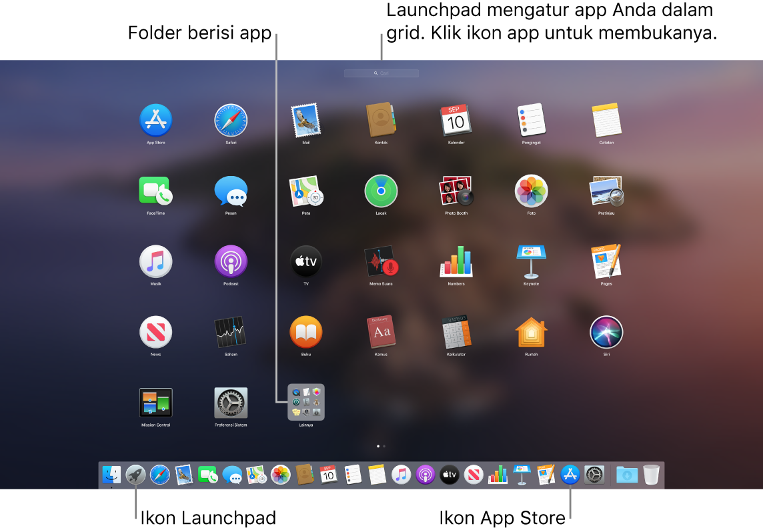Open the Safari app from Launchpad

click(230, 122)
